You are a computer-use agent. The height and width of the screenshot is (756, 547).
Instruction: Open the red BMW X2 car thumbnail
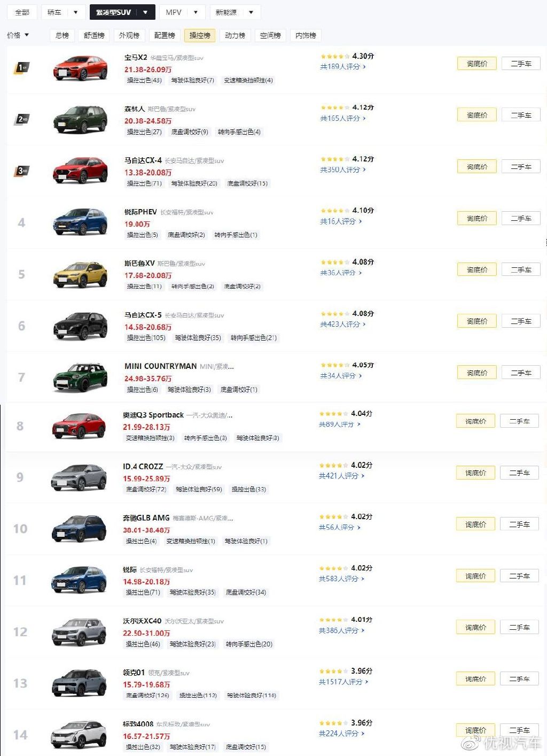pyautogui.click(x=80, y=68)
